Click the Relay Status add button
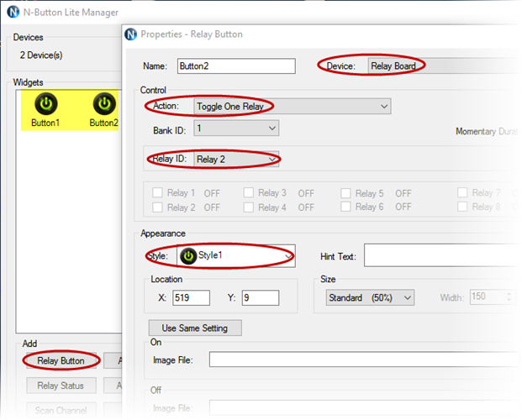This screenshot has width=522, height=420. (61, 386)
